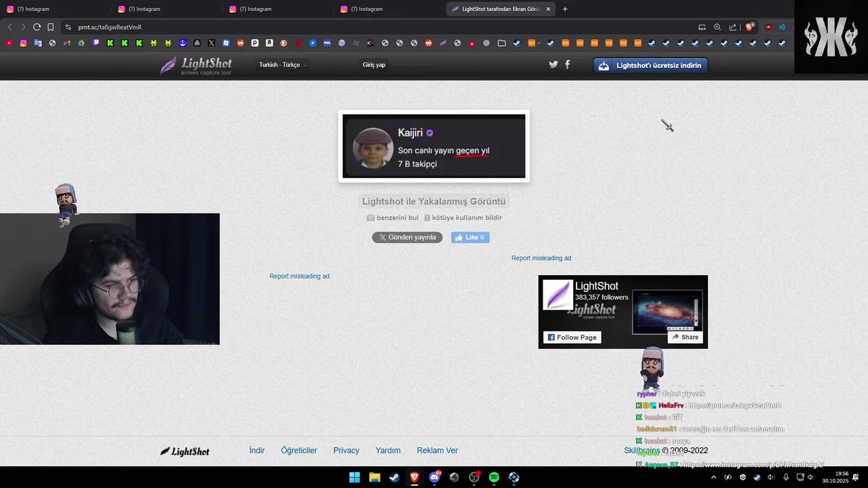The image size is (868, 488).
Task: Click the zoom magnifier icon in address bar
Action: [x=717, y=27]
